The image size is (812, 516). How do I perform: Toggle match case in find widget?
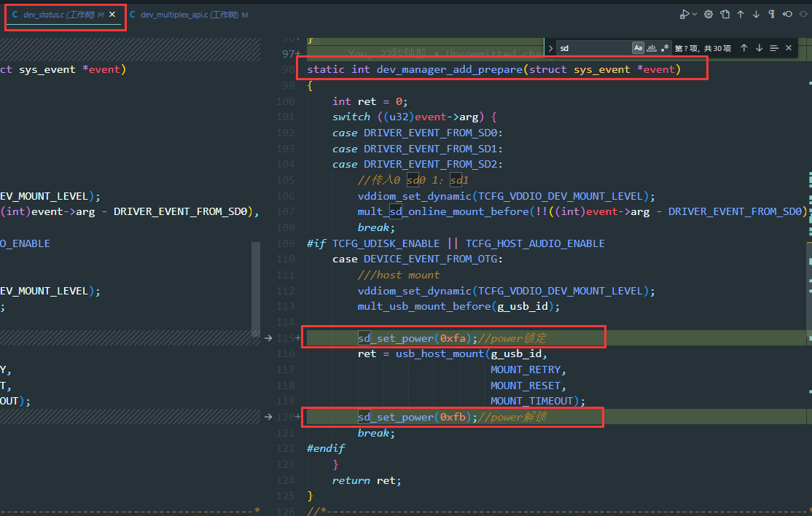638,48
